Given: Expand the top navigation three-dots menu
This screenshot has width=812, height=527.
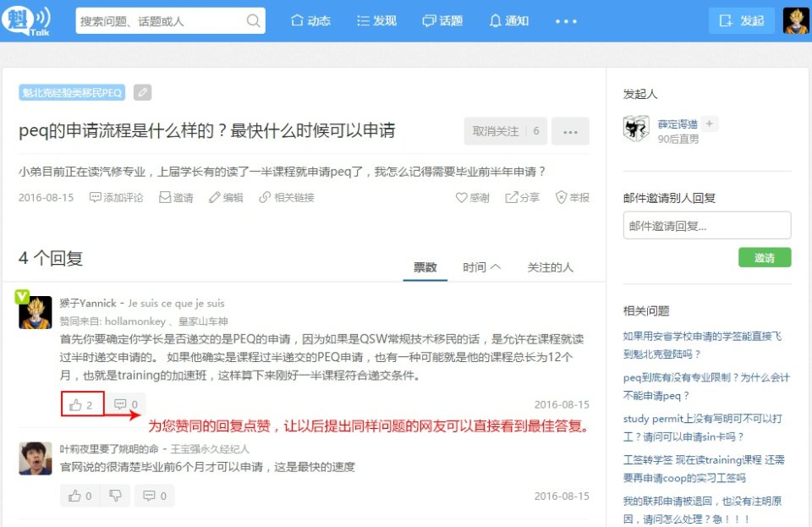Looking at the screenshot, I should (566, 21).
